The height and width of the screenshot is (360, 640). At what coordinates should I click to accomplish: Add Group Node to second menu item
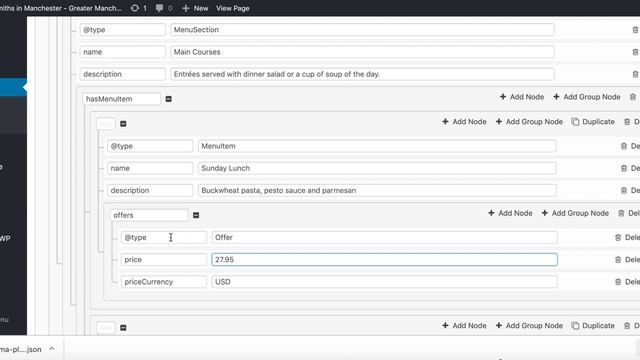[529, 326]
